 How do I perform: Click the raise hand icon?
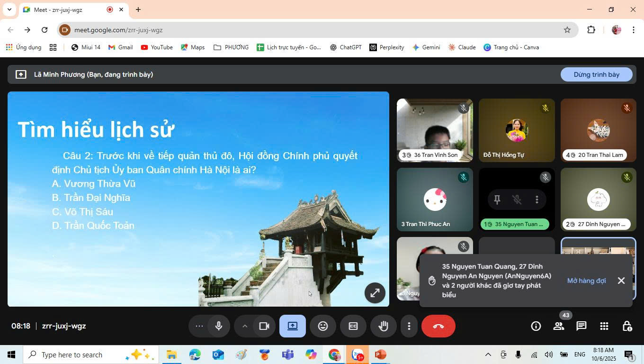(x=383, y=326)
